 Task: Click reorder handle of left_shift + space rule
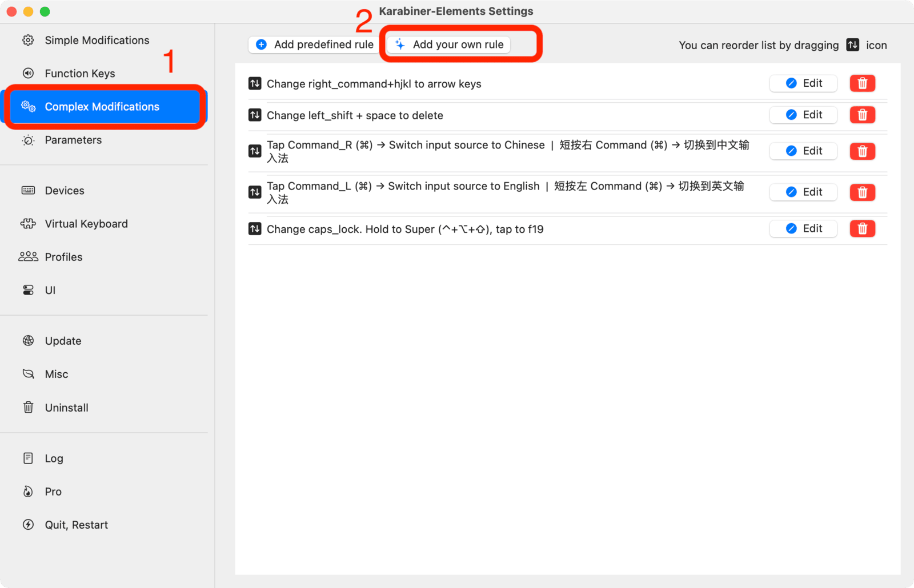coord(255,115)
